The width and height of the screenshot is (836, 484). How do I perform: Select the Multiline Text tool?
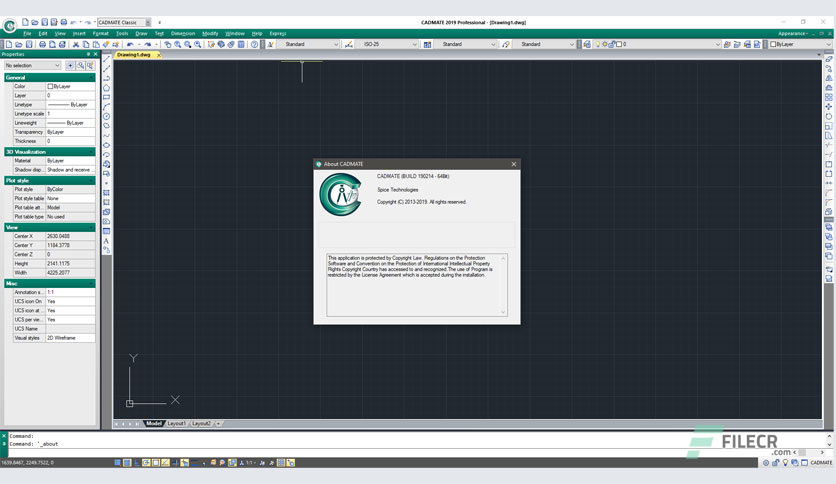click(x=107, y=241)
